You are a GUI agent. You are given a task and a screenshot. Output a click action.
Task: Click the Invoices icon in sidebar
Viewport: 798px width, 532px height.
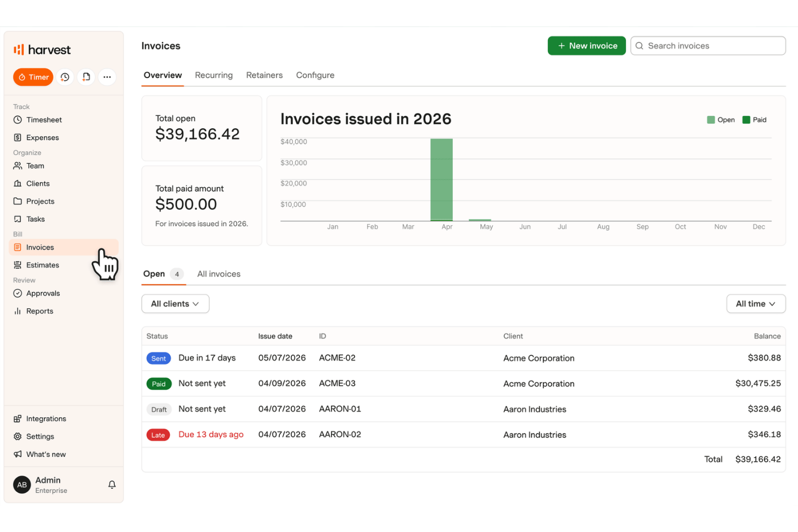(18, 247)
